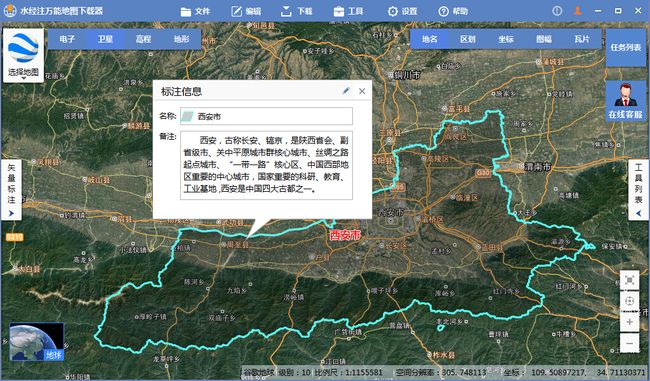The width and height of the screenshot is (650, 381).
Task: Open the 工具 menu
Action: 348,11
